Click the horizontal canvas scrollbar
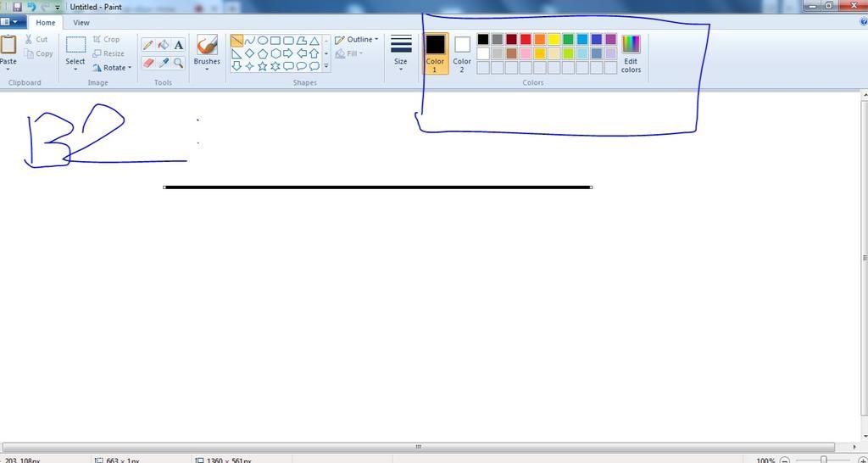Image resolution: width=868 pixels, height=463 pixels. (x=418, y=447)
